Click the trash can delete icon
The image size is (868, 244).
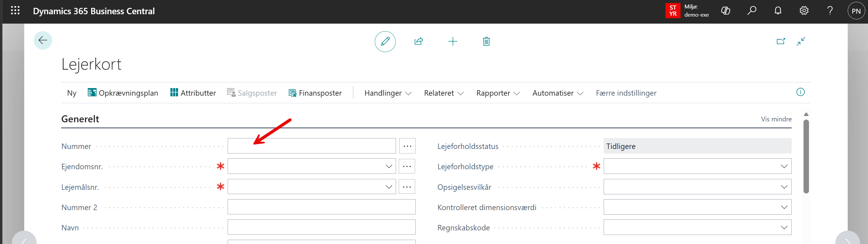pyautogui.click(x=486, y=41)
